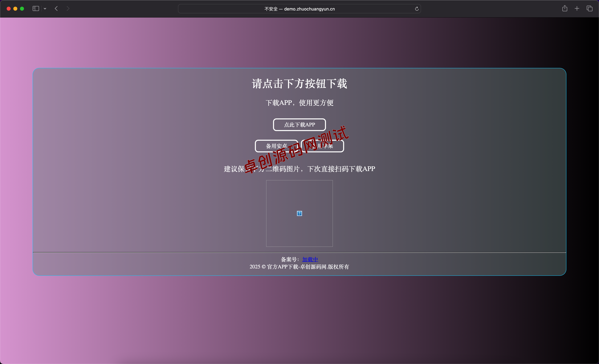
Task: Click the yellow minimize window button
Action: pyautogui.click(x=15, y=8)
